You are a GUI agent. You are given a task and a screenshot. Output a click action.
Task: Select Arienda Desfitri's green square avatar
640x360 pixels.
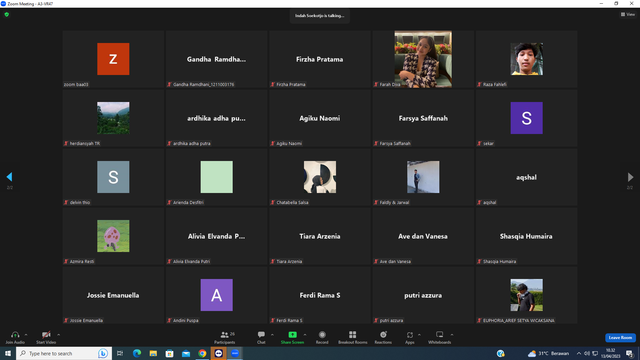[216, 177]
